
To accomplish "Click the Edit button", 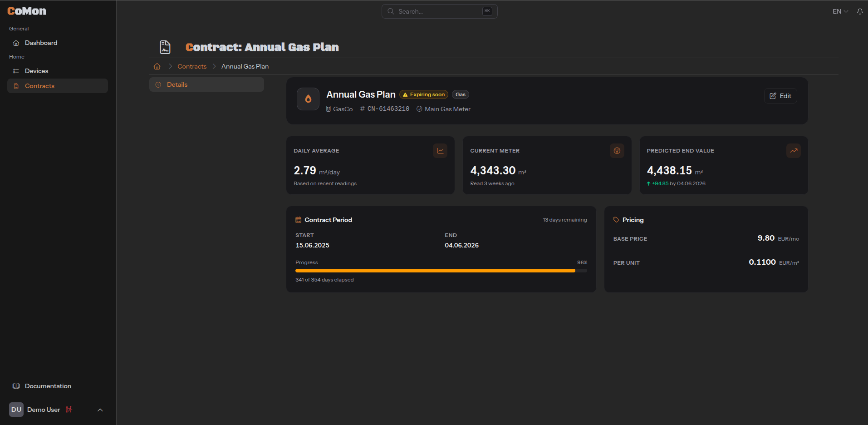I will [x=780, y=96].
